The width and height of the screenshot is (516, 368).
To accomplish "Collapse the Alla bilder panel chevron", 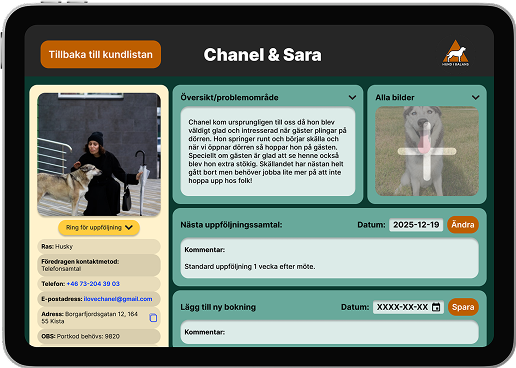I will click(x=476, y=97).
